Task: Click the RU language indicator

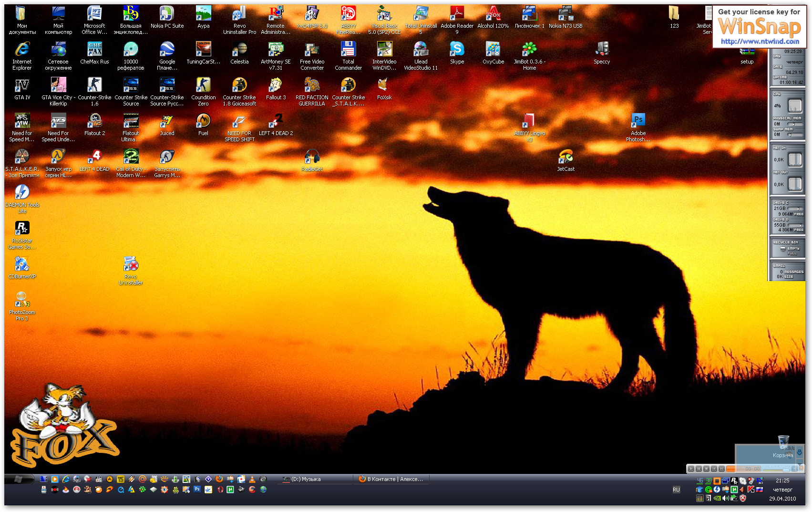Action: point(676,490)
